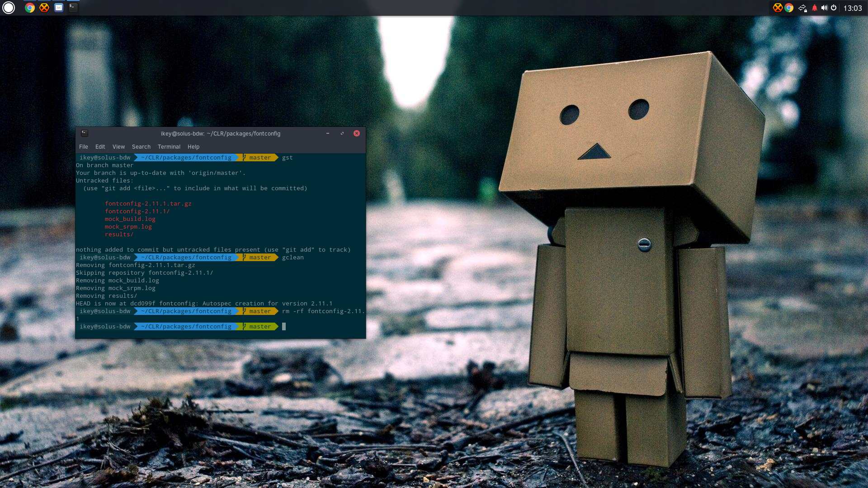
Task: Maximize the terminal window
Action: click(x=342, y=133)
